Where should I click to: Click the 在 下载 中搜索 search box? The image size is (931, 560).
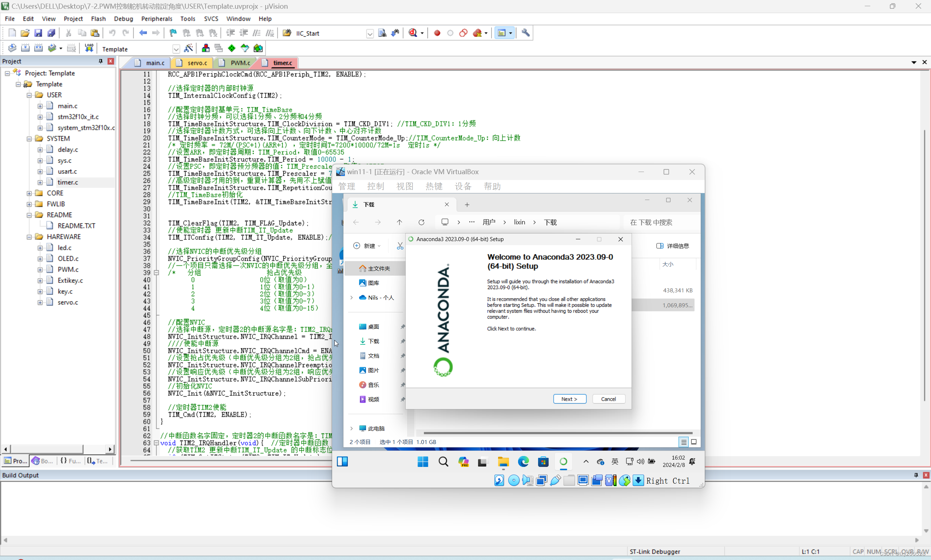pos(661,222)
